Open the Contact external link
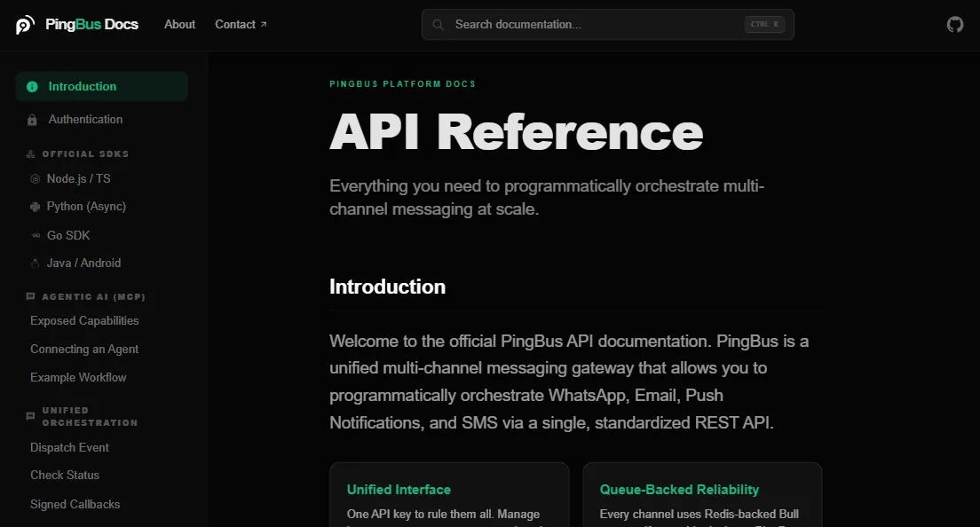 (x=241, y=24)
